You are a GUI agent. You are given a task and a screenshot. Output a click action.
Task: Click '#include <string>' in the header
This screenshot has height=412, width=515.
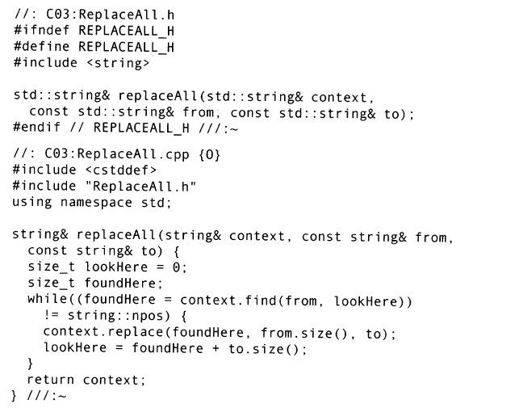(82, 63)
